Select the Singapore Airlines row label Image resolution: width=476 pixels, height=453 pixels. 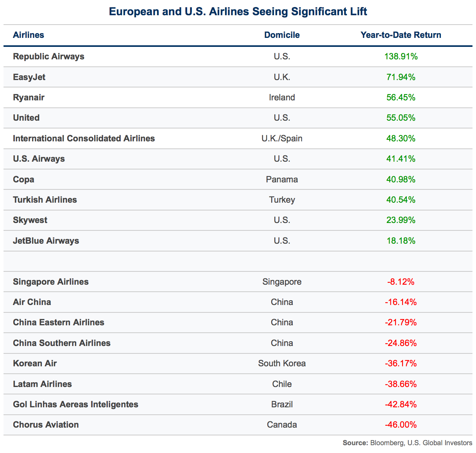click(x=51, y=282)
